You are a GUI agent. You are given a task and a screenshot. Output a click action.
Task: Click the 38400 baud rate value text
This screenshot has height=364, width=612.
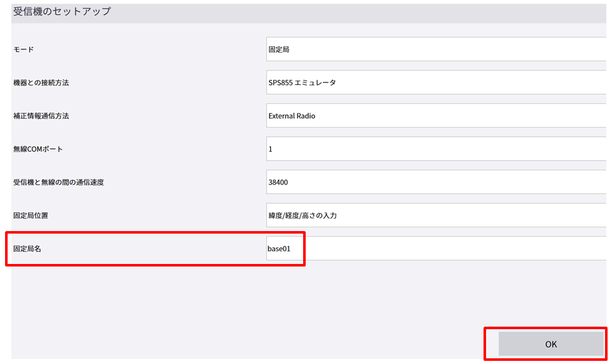(278, 182)
